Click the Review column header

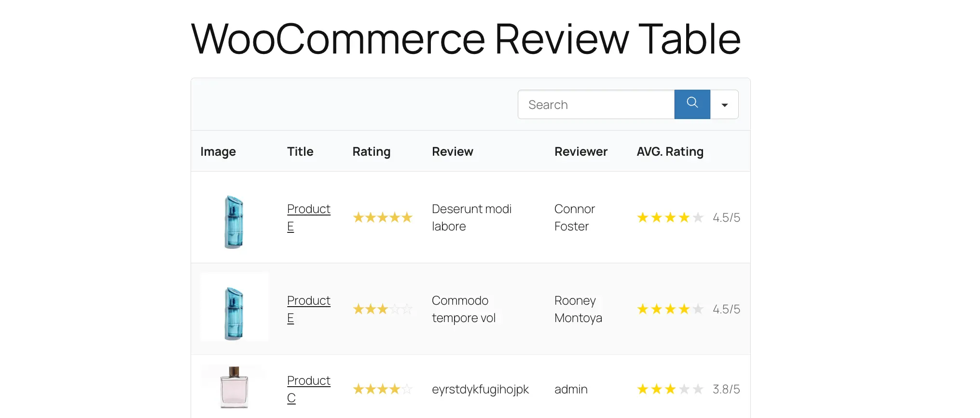(452, 151)
